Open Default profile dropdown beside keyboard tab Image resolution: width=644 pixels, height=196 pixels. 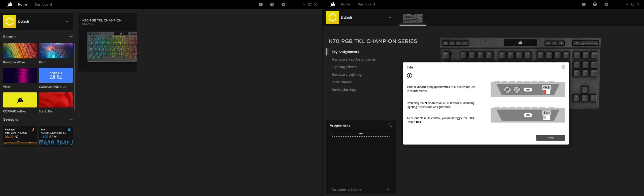(390, 18)
